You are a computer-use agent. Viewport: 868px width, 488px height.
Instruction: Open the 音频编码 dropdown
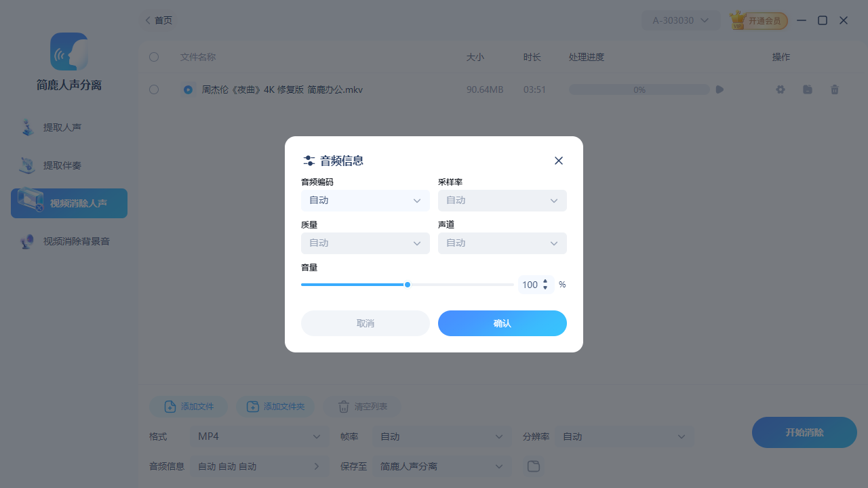click(366, 201)
